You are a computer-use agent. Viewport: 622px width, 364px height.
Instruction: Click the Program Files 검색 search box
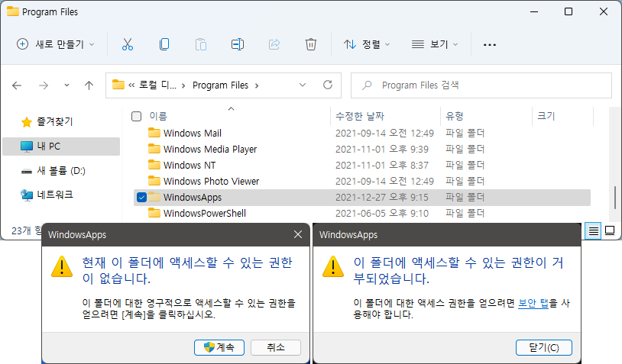(481, 85)
